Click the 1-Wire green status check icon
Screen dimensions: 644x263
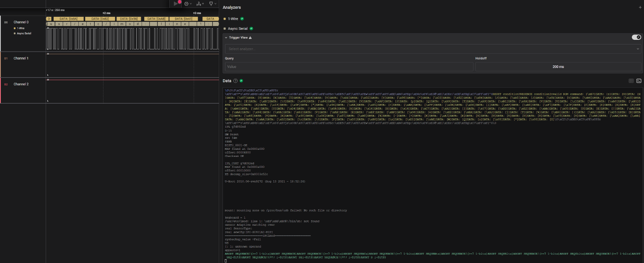click(x=242, y=19)
